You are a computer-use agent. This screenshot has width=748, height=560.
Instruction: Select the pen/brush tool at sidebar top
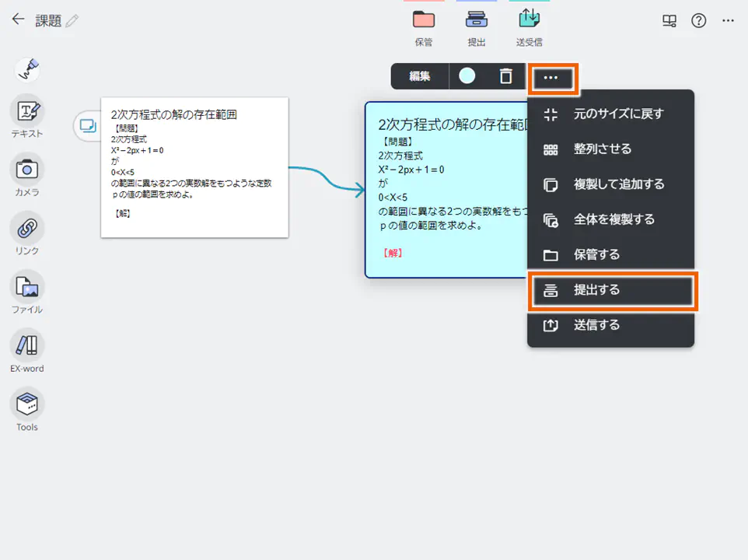click(27, 69)
